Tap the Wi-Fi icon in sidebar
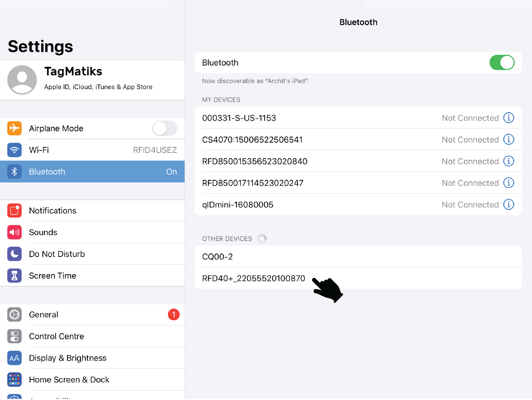The height and width of the screenshot is (400, 532). pos(15,150)
